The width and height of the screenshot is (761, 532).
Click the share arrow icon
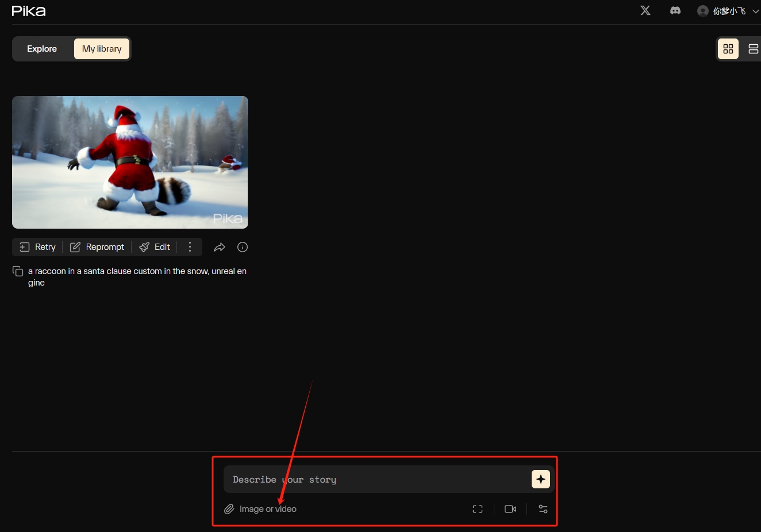point(219,247)
